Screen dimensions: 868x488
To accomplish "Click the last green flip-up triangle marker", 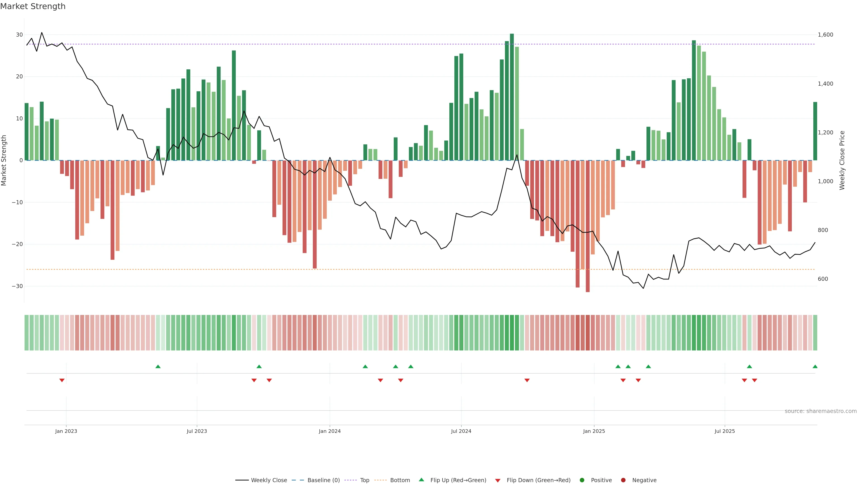I will (815, 366).
